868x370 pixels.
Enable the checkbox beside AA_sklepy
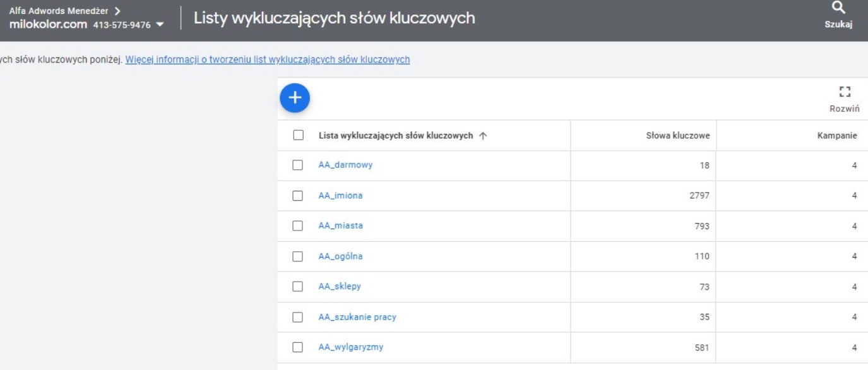coord(299,287)
